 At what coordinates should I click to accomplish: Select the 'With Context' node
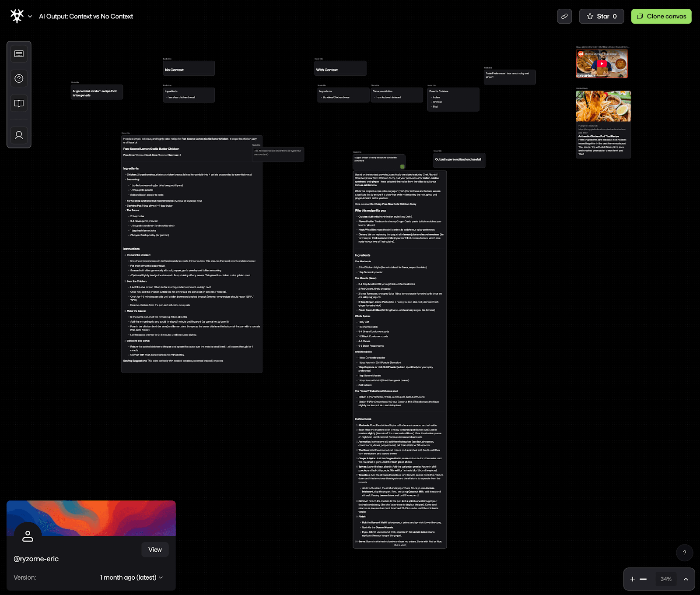click(x=340, y=69)
